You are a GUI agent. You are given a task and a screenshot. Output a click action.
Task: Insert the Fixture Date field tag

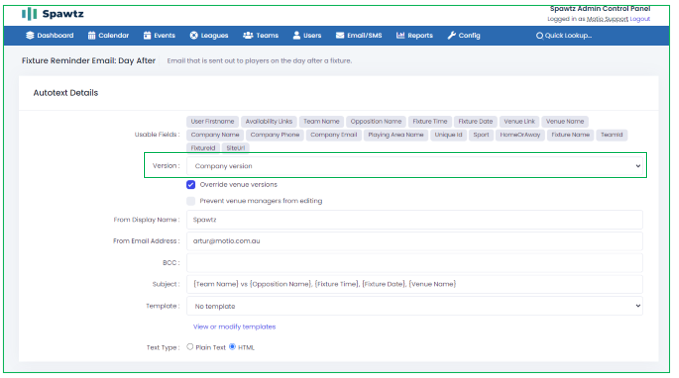coord(475,122)
